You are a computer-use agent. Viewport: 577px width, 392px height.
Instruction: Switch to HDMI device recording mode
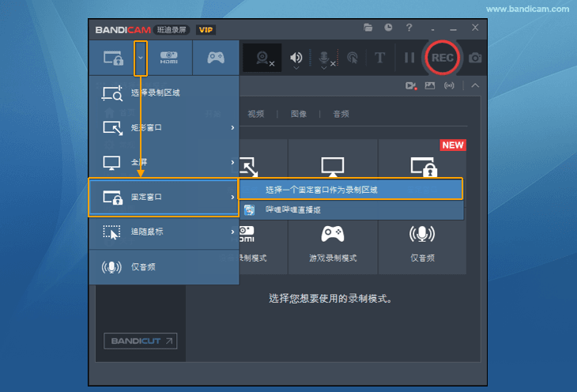(169, 58)
